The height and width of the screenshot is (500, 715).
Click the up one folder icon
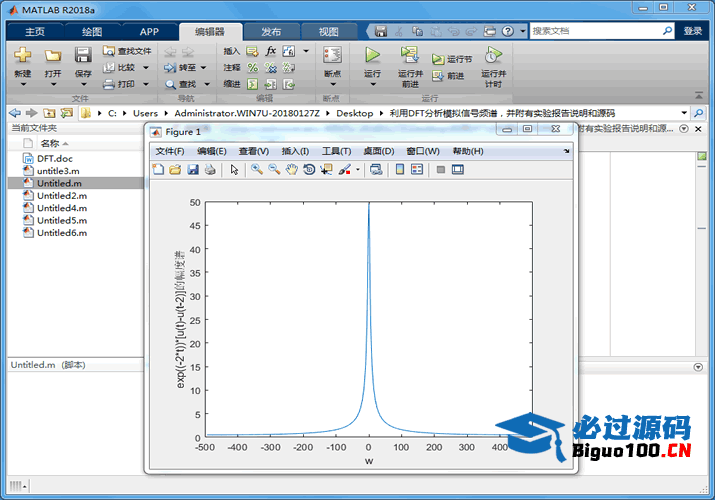coord(49,113)
